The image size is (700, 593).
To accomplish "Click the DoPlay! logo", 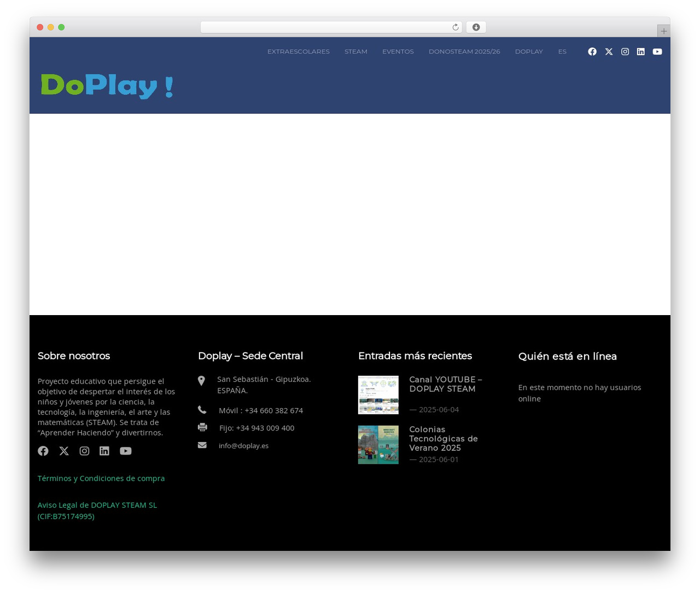I will [x=107, y=86].
